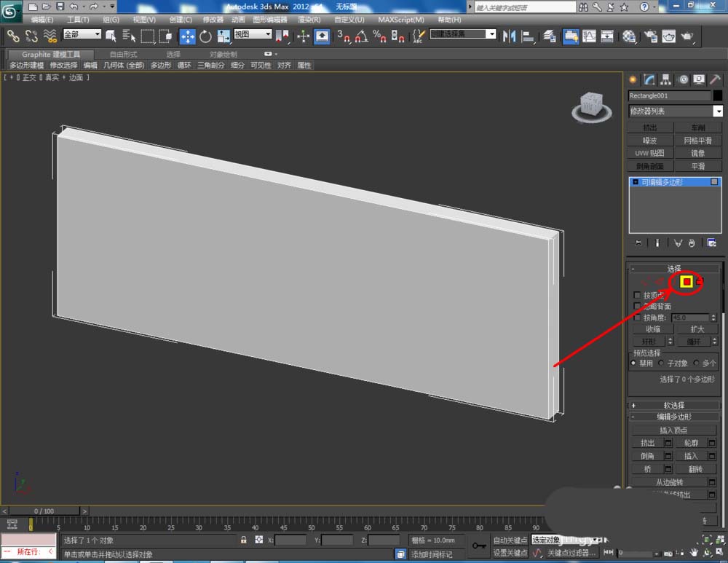Select the 多个 preview selection radio

coord(695,363)
